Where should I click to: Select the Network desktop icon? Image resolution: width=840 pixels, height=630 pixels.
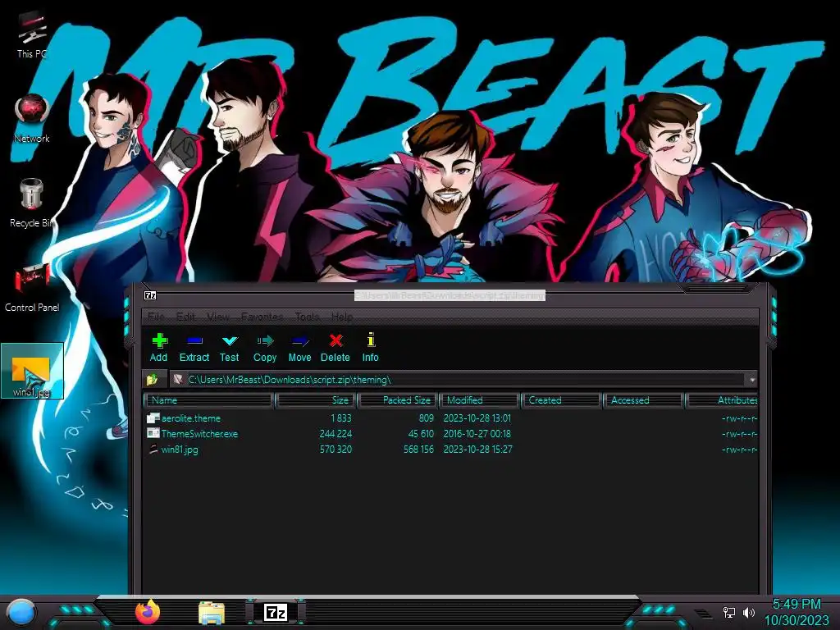pyautogui.click(x=32, y=118)
